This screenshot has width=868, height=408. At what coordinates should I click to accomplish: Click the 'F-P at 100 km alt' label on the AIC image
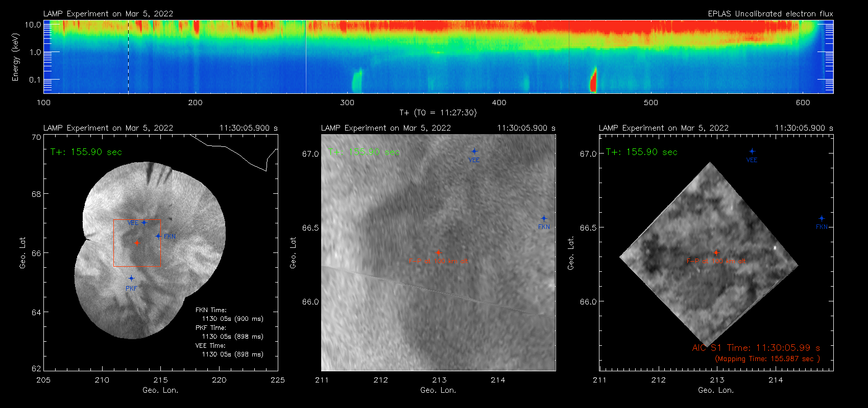pos(716,261)
